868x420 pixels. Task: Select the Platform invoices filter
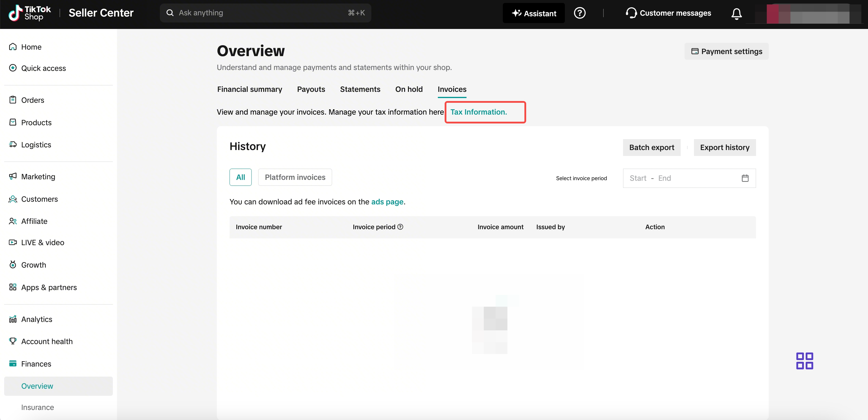(x=295, y=177)
